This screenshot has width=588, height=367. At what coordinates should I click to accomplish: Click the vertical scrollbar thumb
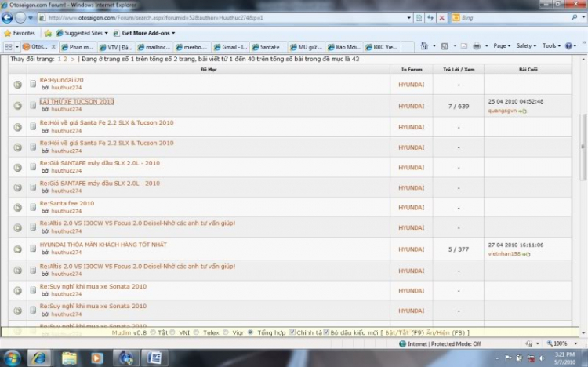[x=583, y=147]
